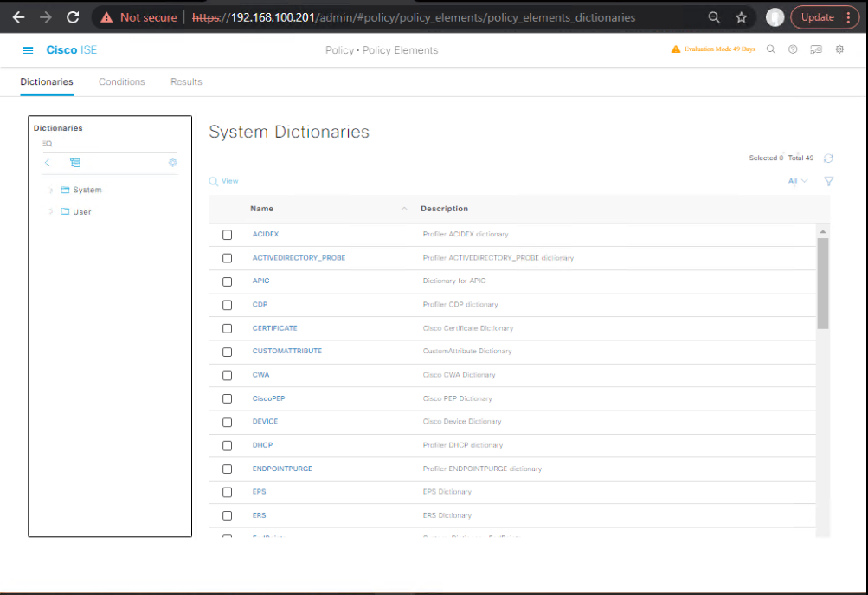Switch to the Dictionaries tab
The image size is (868, 595).
47,82
